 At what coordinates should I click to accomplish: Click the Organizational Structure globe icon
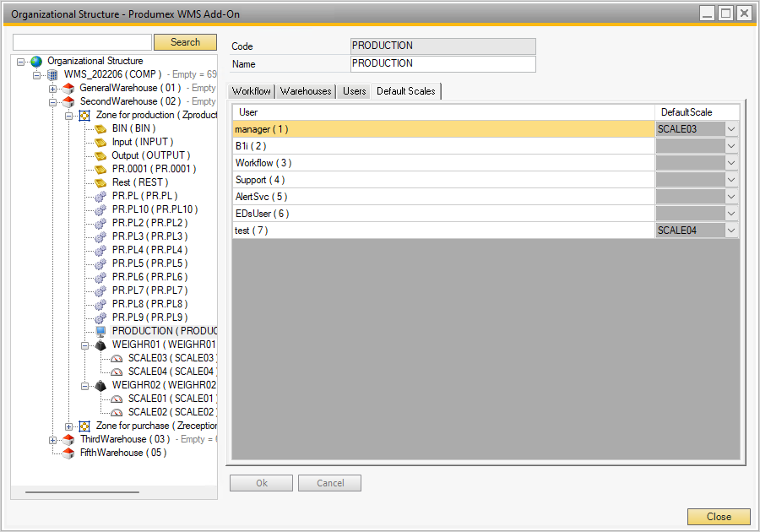[x=35, y=61]
